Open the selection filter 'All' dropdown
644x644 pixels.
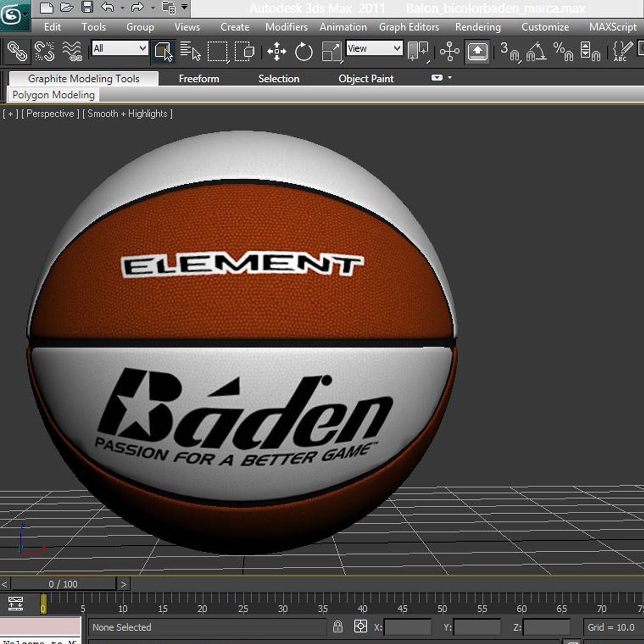(120, 48)
